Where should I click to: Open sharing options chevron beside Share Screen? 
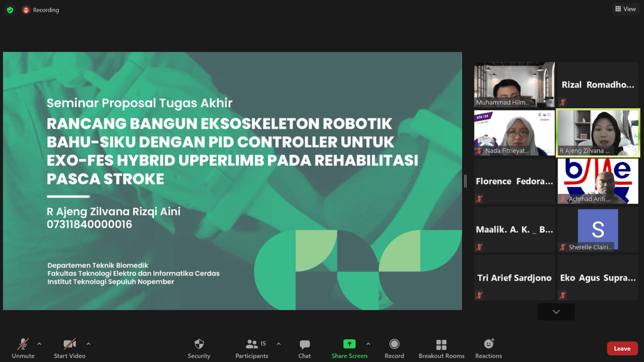[368, 344]
